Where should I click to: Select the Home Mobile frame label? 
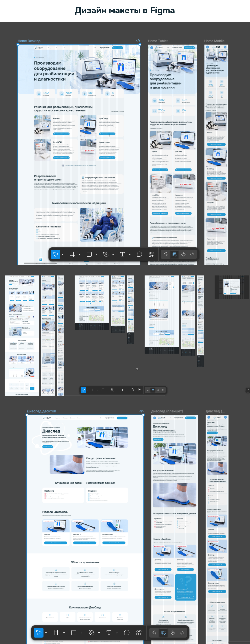[214, 41]
